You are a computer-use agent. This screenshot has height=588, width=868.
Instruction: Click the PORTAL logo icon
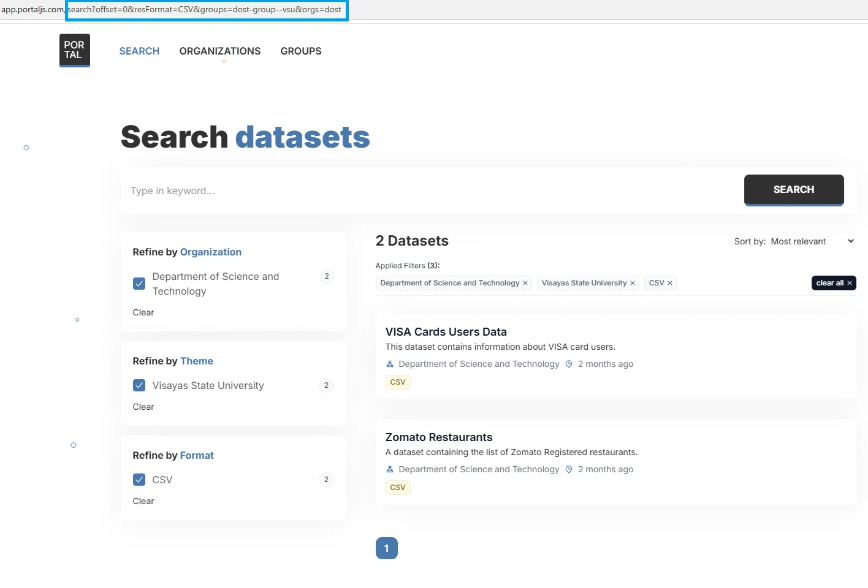[x=75, y=50]
